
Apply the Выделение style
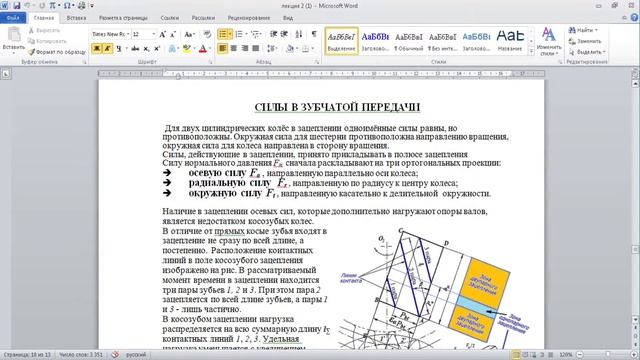[342, 41]
